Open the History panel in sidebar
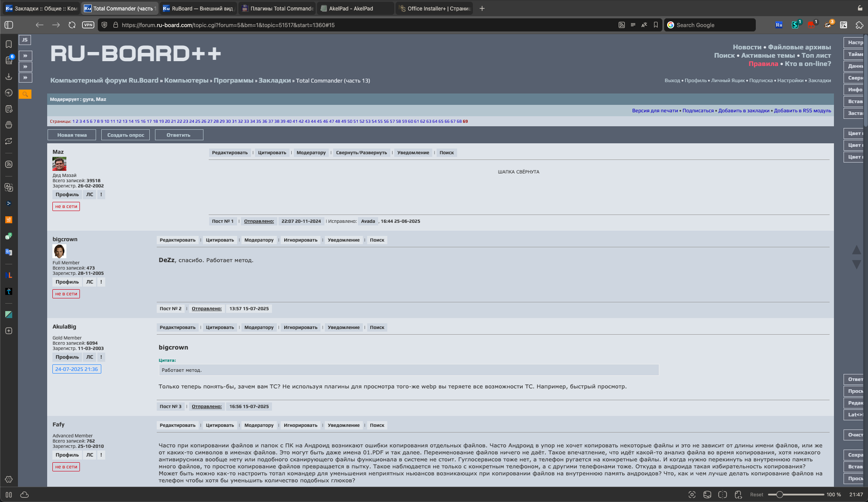This screenshot has width=868, height=502. (x=9, y=93)
